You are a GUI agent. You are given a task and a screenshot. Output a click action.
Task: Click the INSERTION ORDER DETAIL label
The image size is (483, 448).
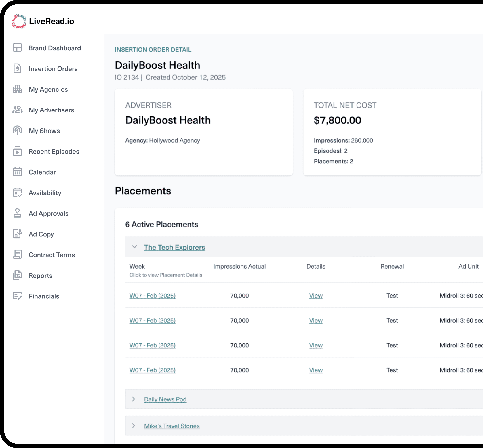(x=153, y=50)
